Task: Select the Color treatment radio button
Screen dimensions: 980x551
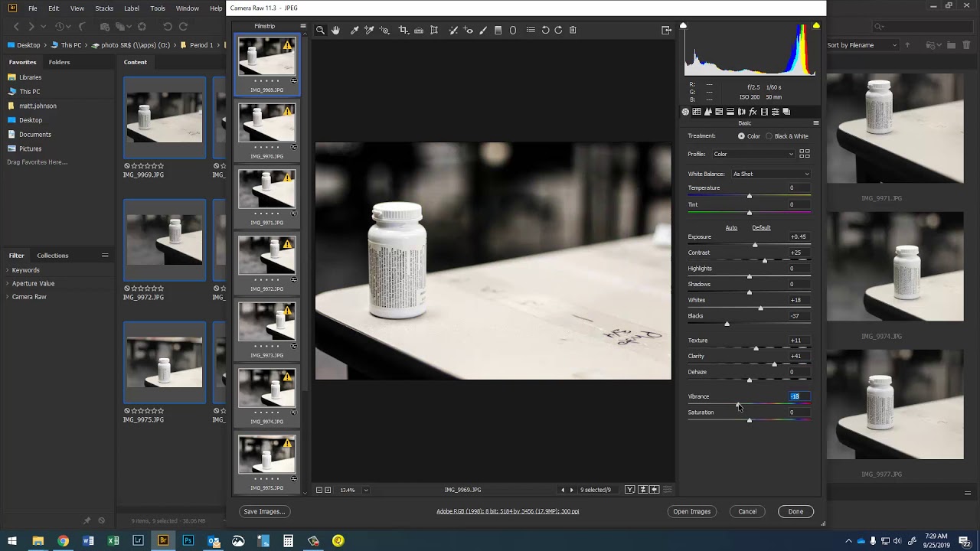Action: (x=741, y=136)
